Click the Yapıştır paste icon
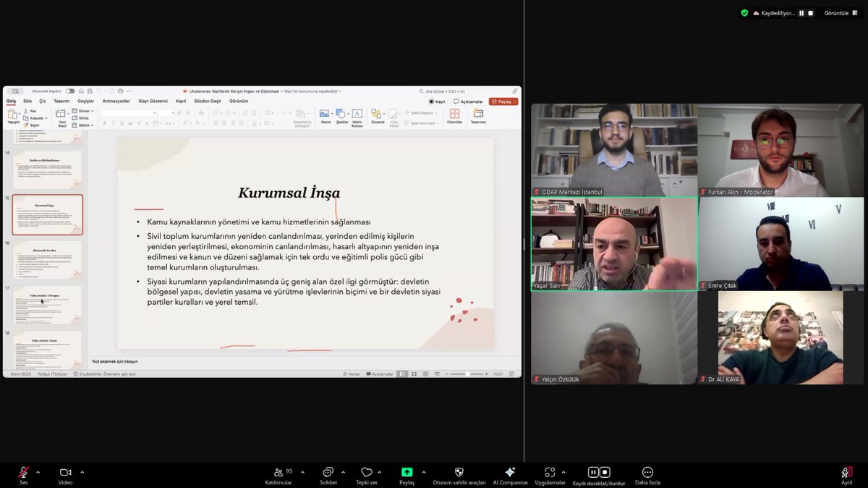This screenshot has width=868, height=488. [13, 114]
